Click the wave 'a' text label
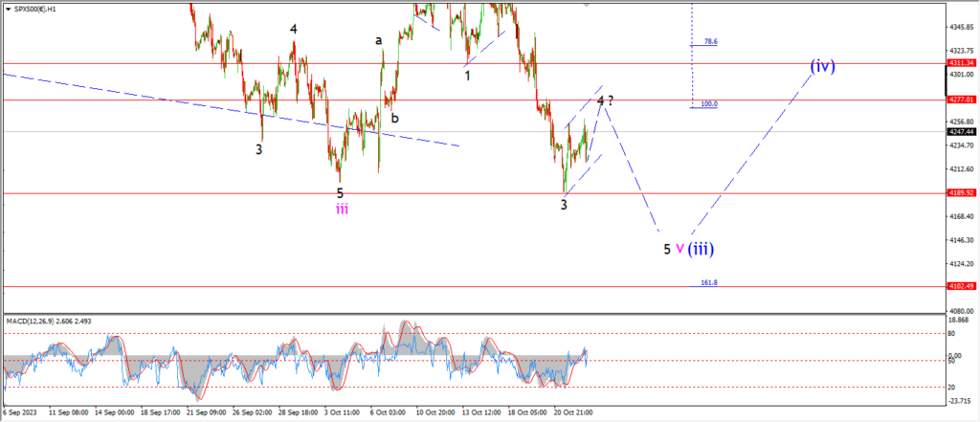980x422 pixels. pos(379,40)
